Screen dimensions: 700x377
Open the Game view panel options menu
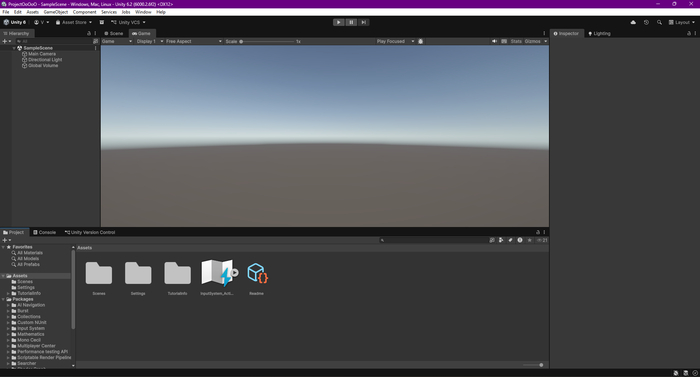click(544, 34)
